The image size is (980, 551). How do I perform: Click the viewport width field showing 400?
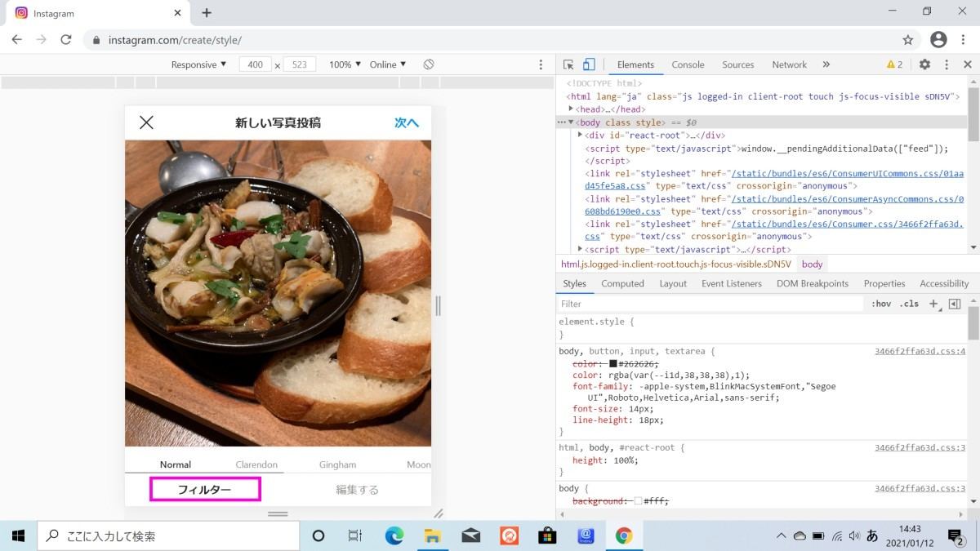256,64
